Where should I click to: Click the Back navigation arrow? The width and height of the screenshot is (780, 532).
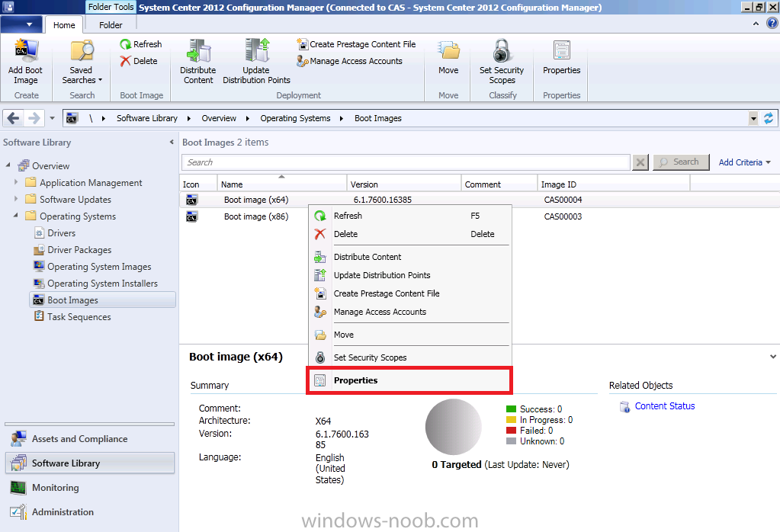[14, 118]
